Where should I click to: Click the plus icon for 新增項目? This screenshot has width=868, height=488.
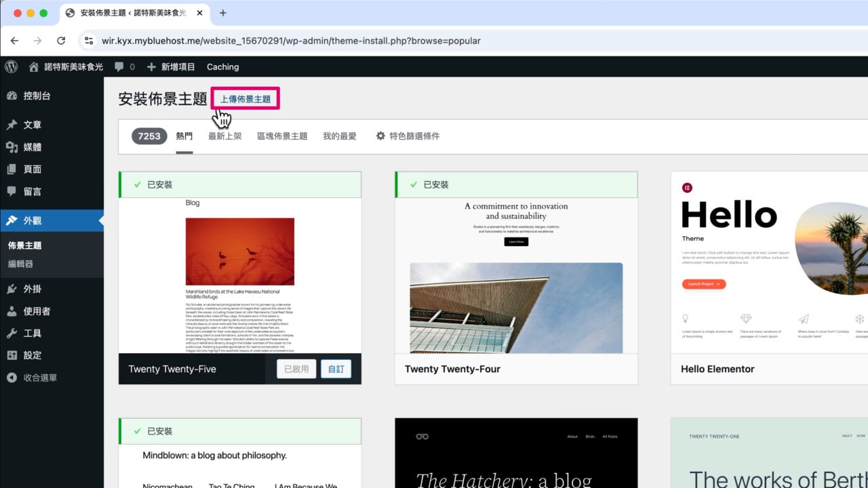[151, 66]
